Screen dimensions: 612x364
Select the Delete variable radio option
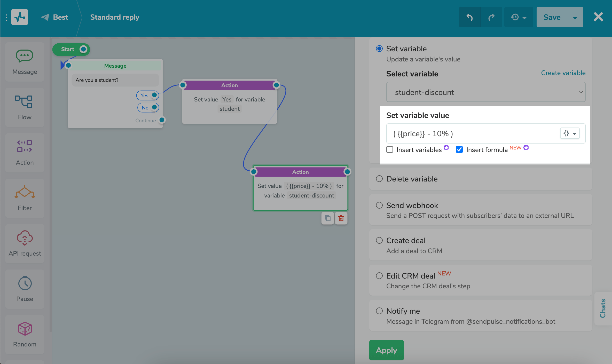(x=379, y=179)
